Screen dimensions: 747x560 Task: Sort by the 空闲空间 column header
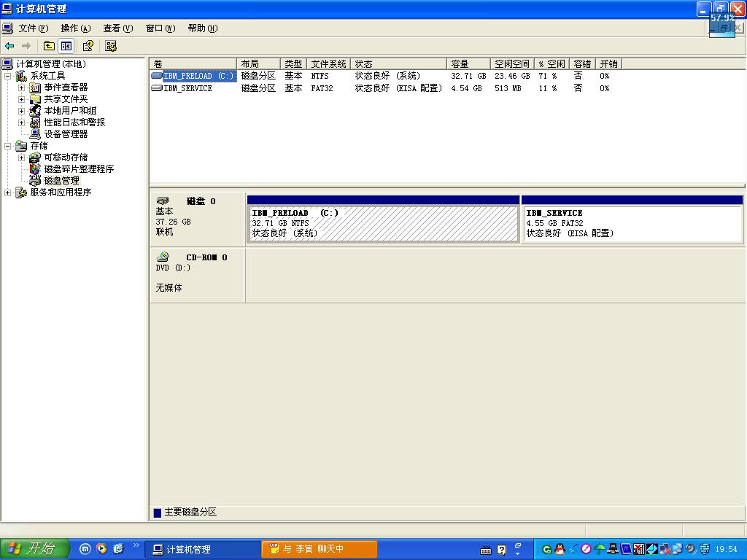(512, 64)
